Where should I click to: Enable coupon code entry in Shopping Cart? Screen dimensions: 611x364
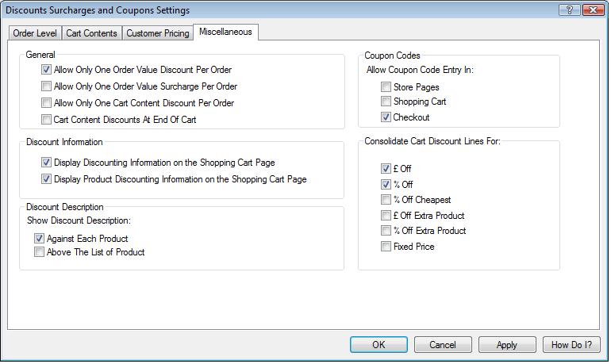(x=386, y=102)
